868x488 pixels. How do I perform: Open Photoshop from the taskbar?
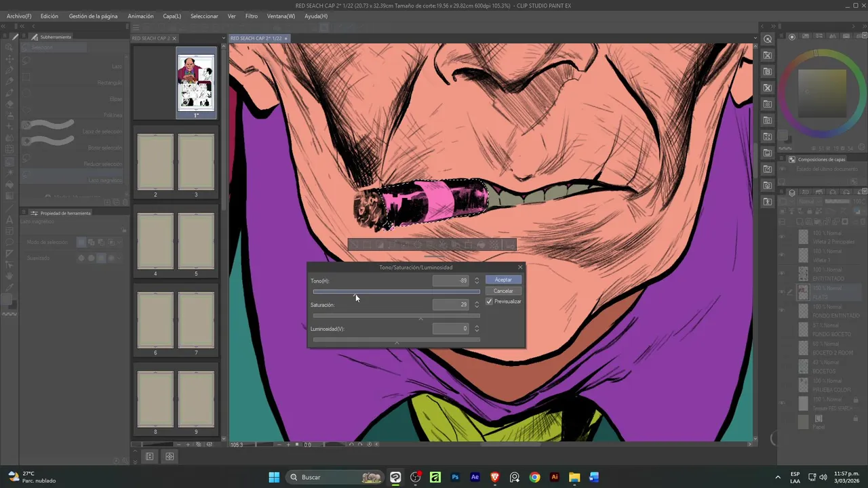455,477
